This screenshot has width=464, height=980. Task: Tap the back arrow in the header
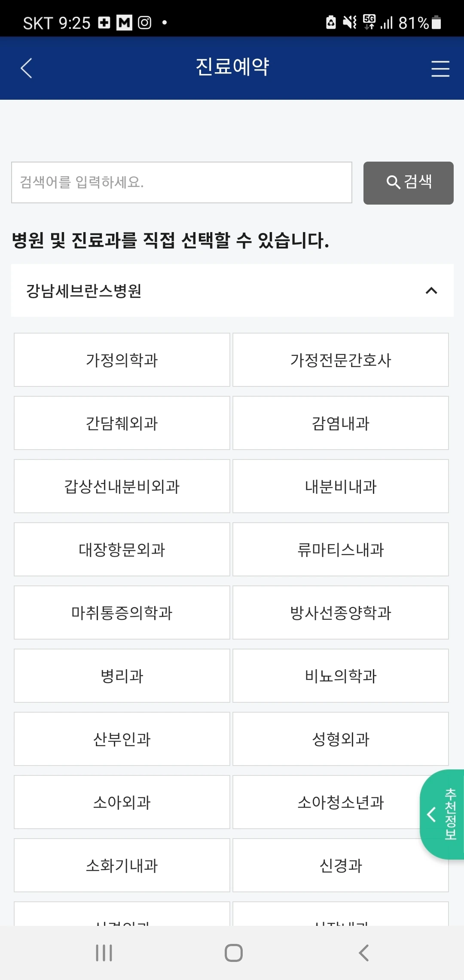[27, 68]
